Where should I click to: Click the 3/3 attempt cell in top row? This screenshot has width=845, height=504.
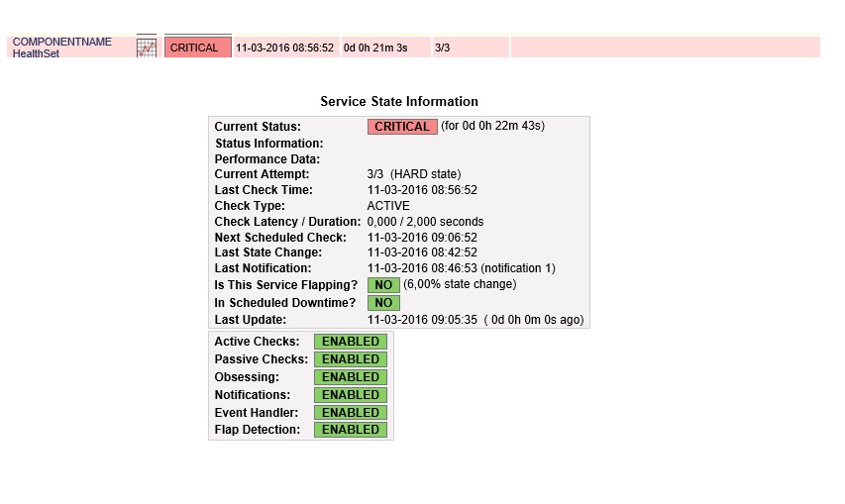442,48
